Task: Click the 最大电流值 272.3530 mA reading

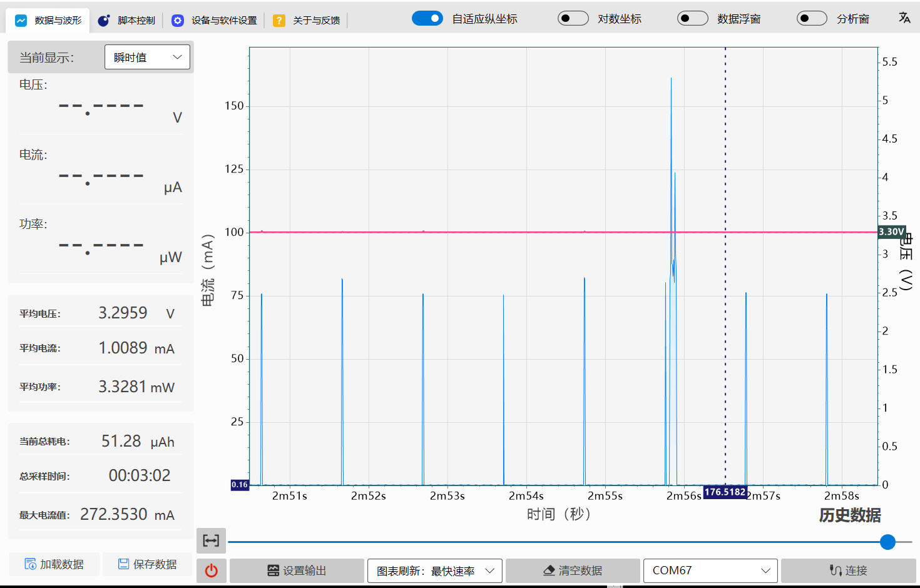Action: pos(127,514)
